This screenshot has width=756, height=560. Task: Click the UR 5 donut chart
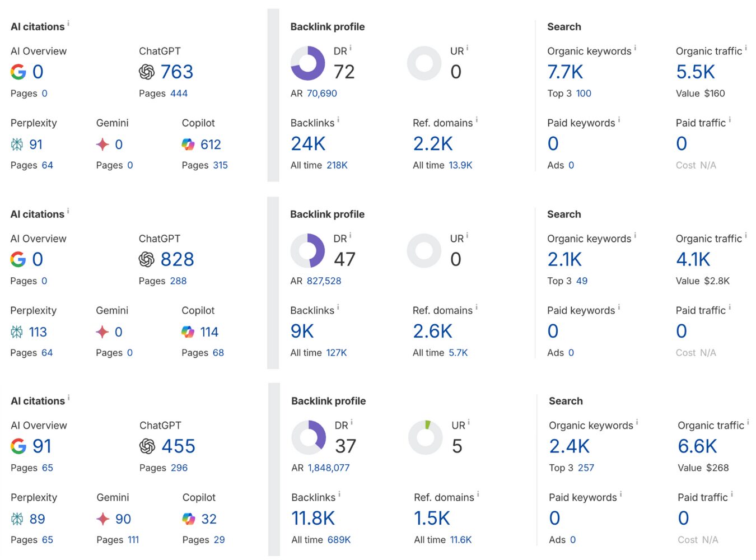[x=426, y=437]
